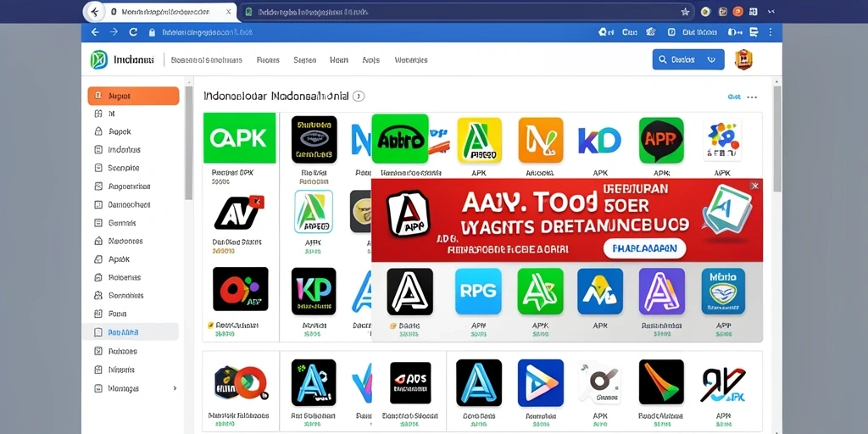868x434 pixels.
Task: Open the Sapes nav item
Action: pyautogui.click(x=304, y=60)
